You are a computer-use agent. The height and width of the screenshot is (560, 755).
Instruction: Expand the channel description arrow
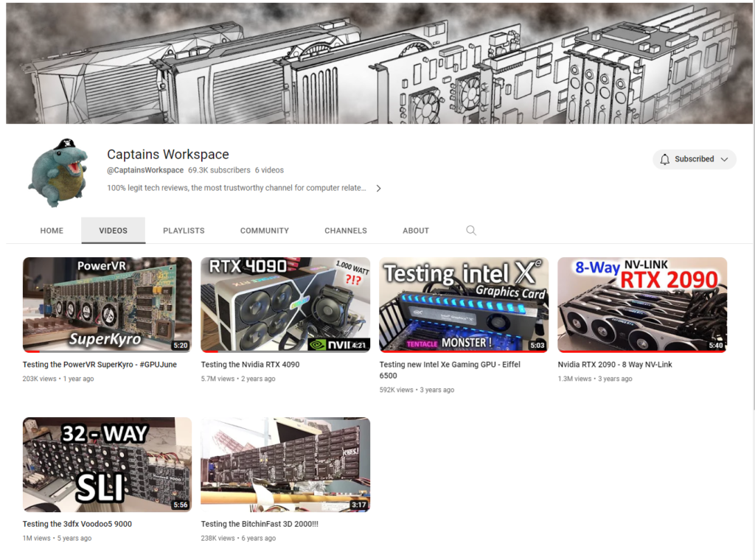click(378, 188)
